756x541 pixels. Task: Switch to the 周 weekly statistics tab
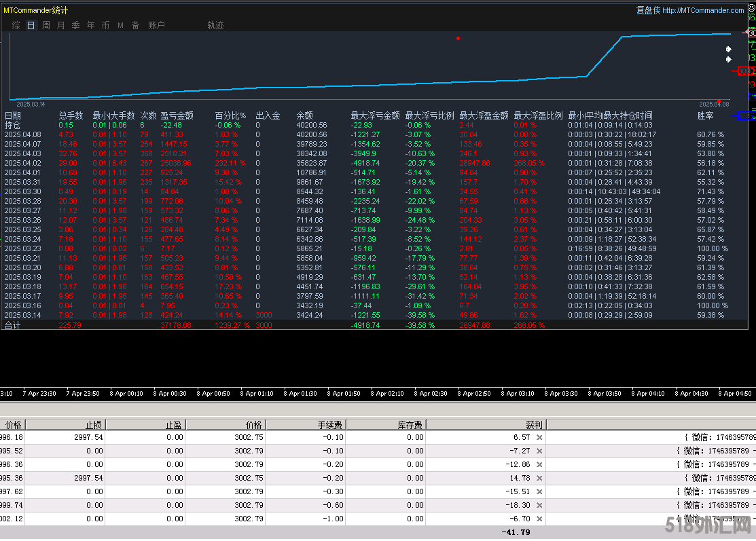46,25
